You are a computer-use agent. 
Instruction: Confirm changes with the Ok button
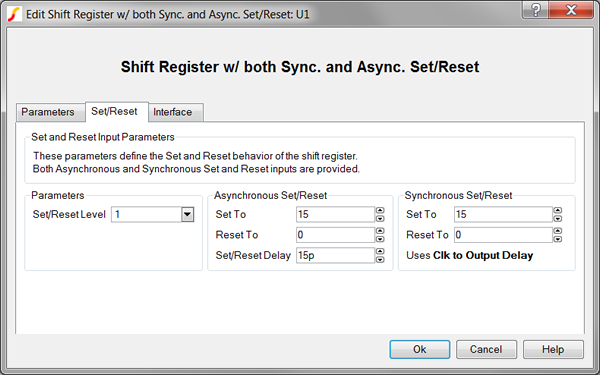pos(420,349)
